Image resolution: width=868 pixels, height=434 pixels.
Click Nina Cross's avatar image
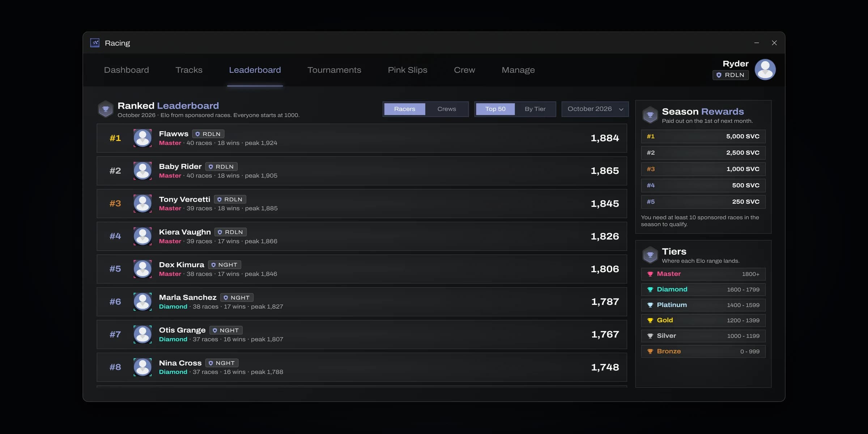[x=142, y=367]
